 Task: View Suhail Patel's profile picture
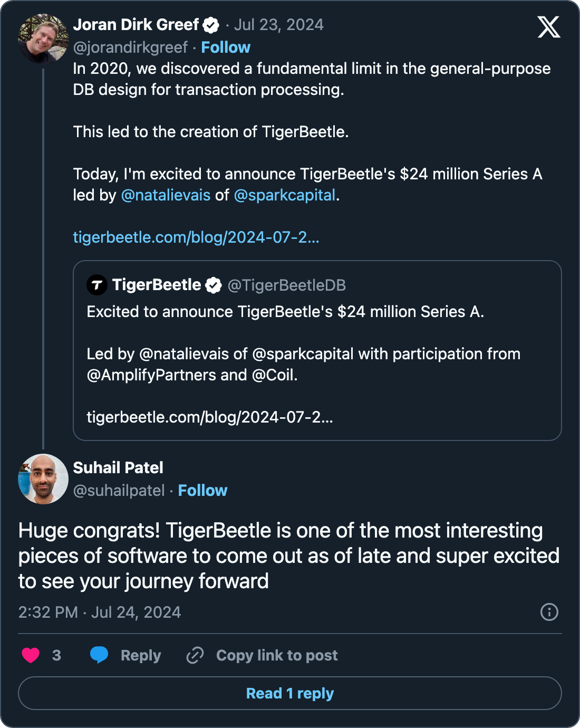coord(43,479)
